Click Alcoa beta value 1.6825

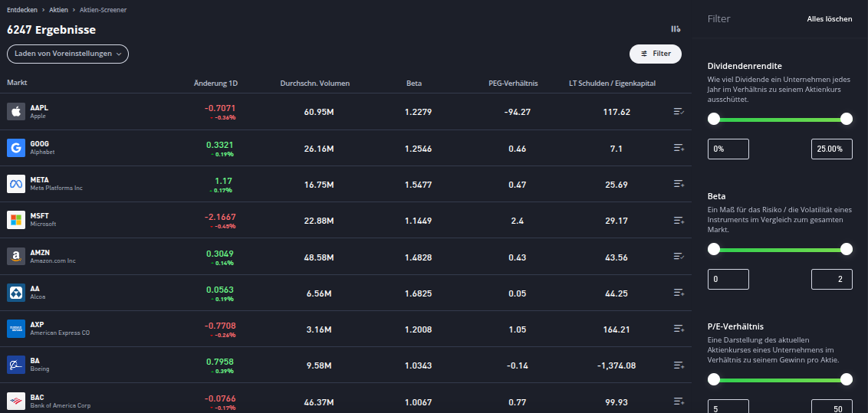point(418,293)
